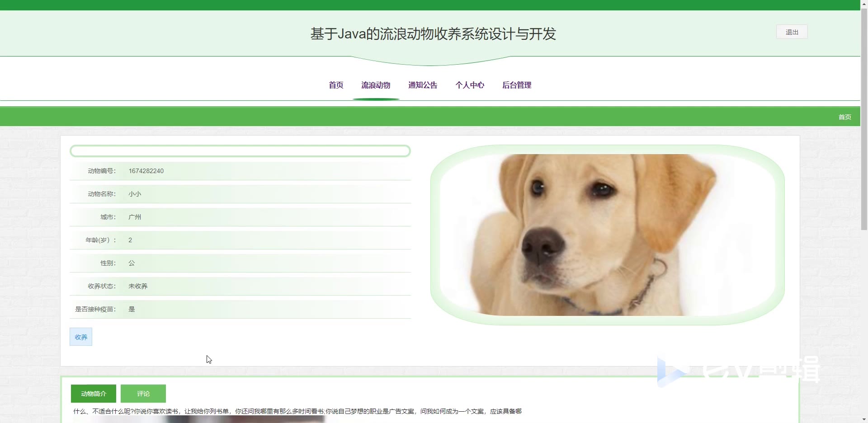This screenshot has width=868, height=423.
Task: Click the 首页 breadcrumb link in green bar
Action: pyautogui.click(x=844, y=117)
